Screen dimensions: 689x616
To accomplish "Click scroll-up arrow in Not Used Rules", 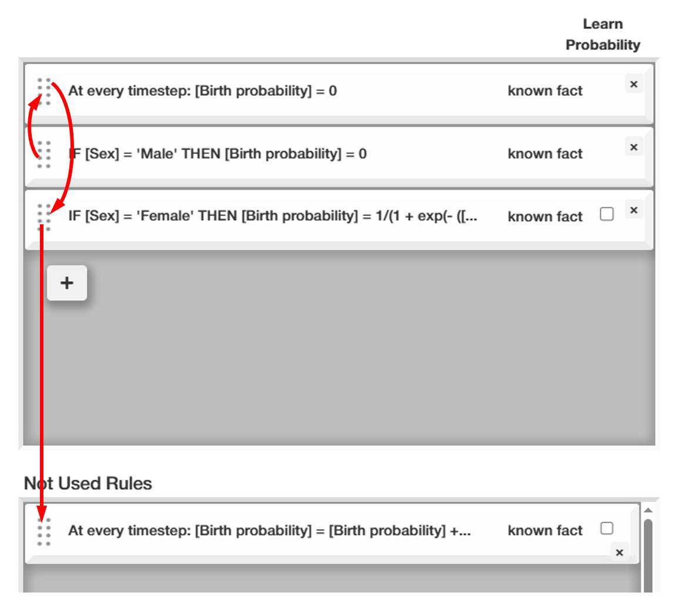I will click(648, 510).
